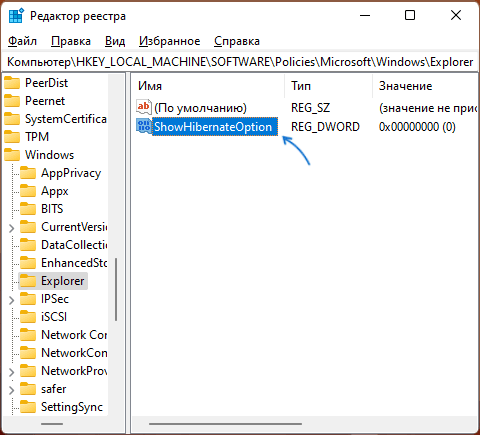This screenshot has width=480, height=435.
Task: Click the REG_DWORD type cell
Action: pos(325,127)
